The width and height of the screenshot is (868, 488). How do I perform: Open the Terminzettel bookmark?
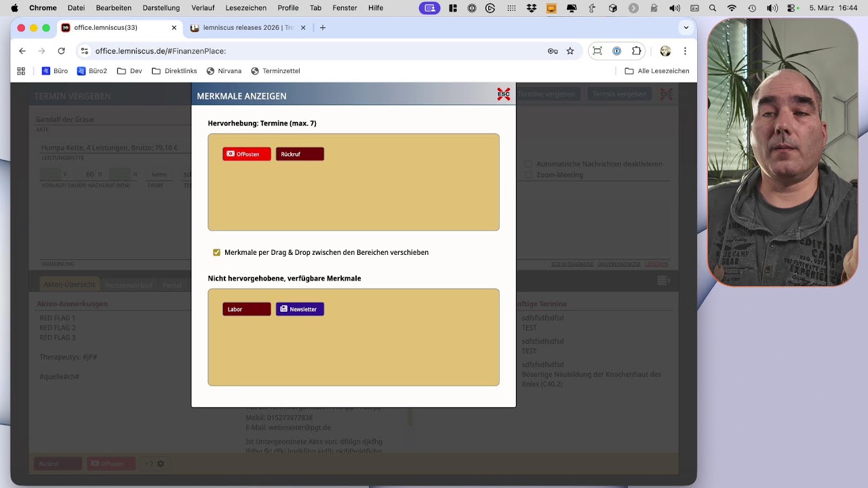275,70
